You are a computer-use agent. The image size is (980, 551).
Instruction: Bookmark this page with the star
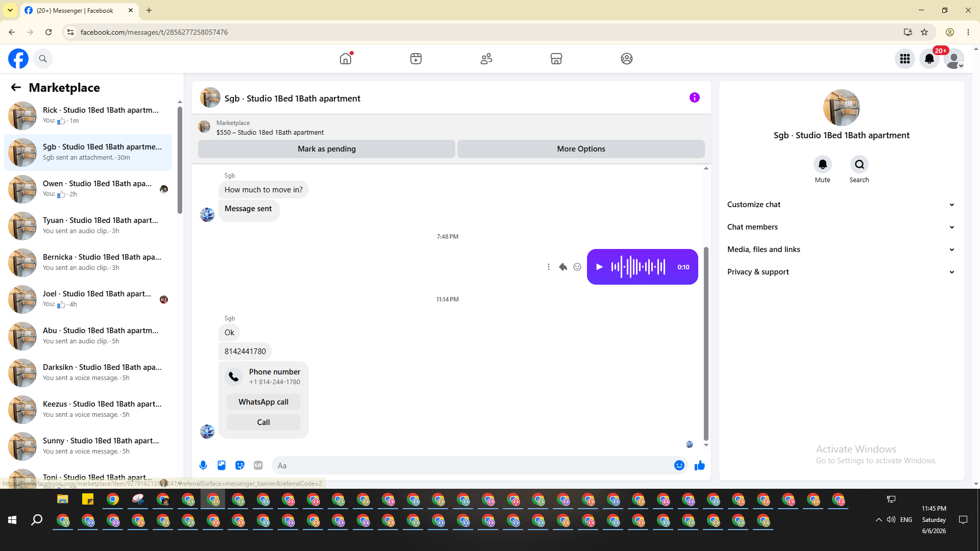pos(924,32)
